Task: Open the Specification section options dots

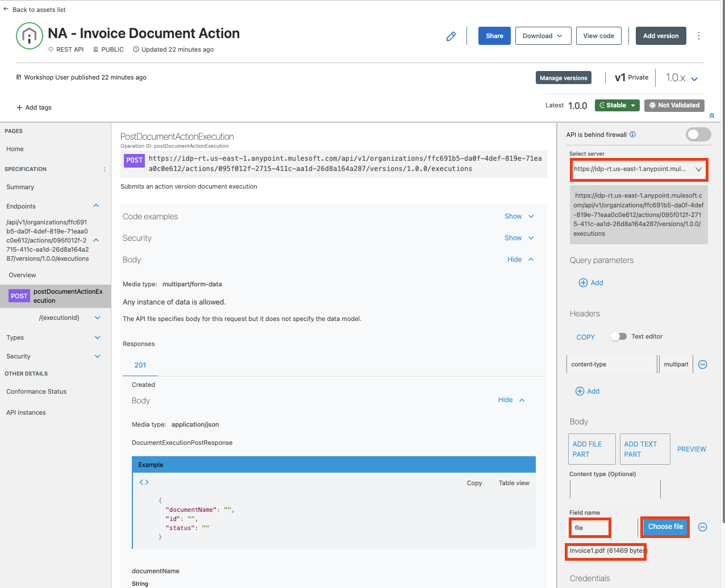Action: click(x=105, y=169)
